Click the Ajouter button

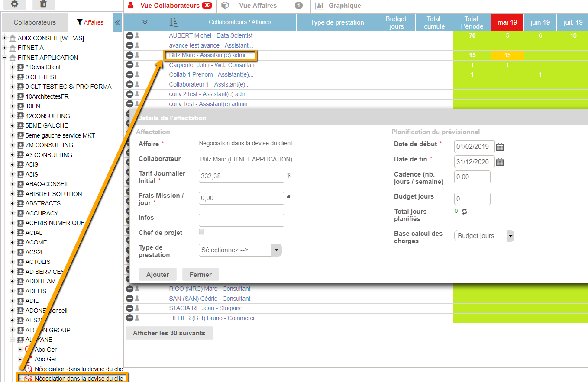tap(158, 274)
